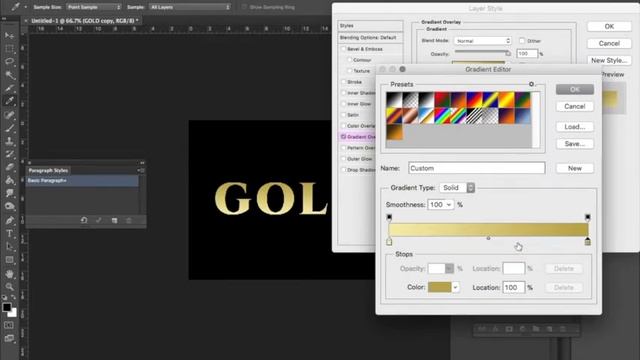
Task: Enable Dither checkbox
Action: click(522, 40)
